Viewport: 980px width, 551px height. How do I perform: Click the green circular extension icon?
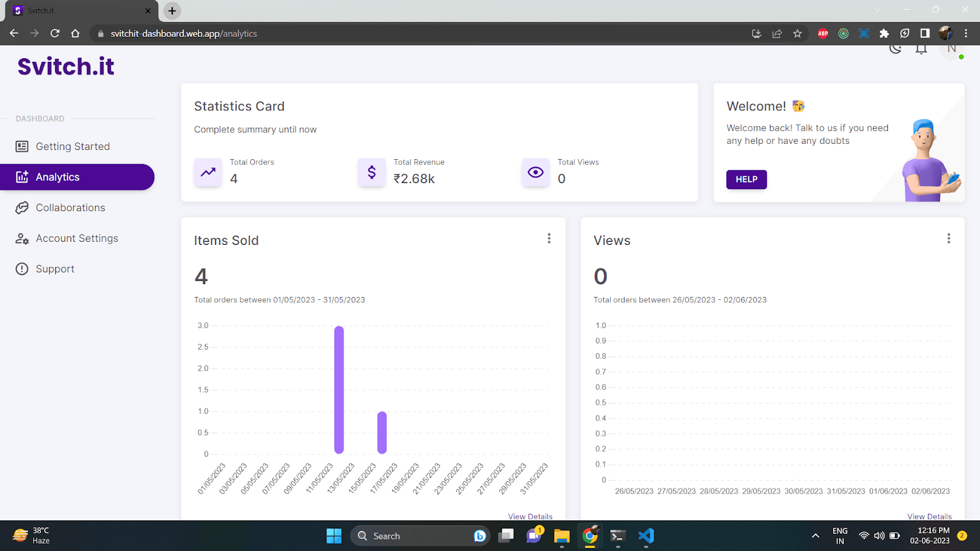click(x=843, y=34)
